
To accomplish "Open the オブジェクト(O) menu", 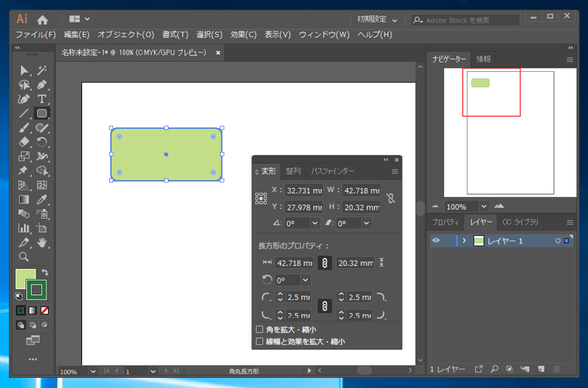I will [126, 35].
